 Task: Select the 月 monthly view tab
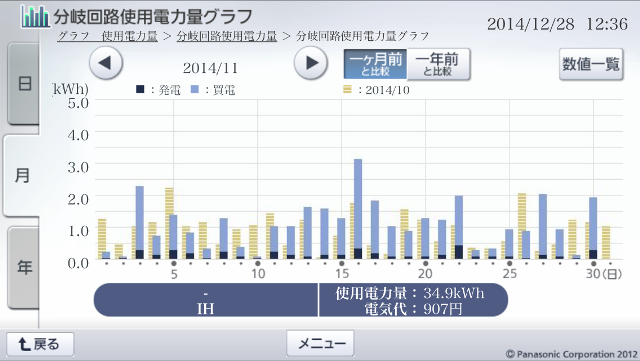click(22, 176)
